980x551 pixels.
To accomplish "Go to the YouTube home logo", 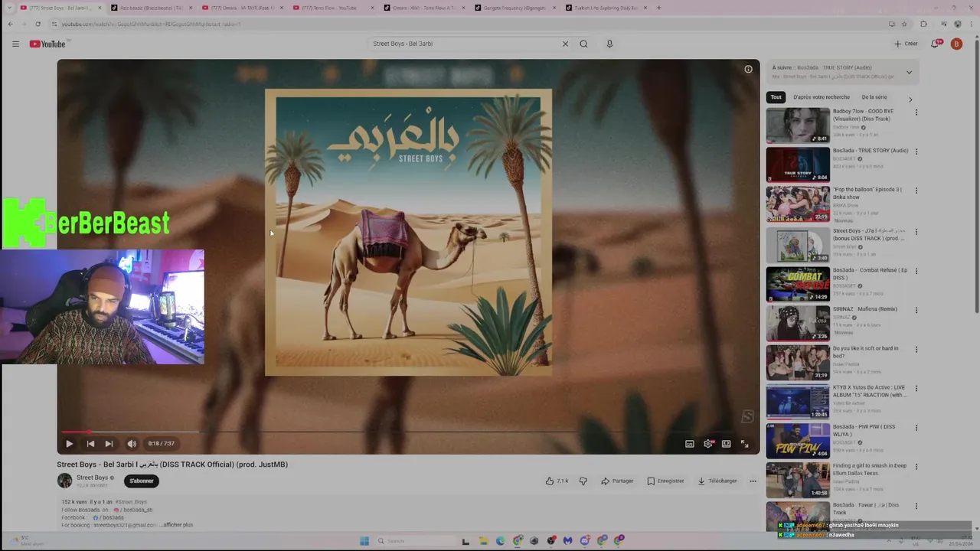I will tap(47, 44).
